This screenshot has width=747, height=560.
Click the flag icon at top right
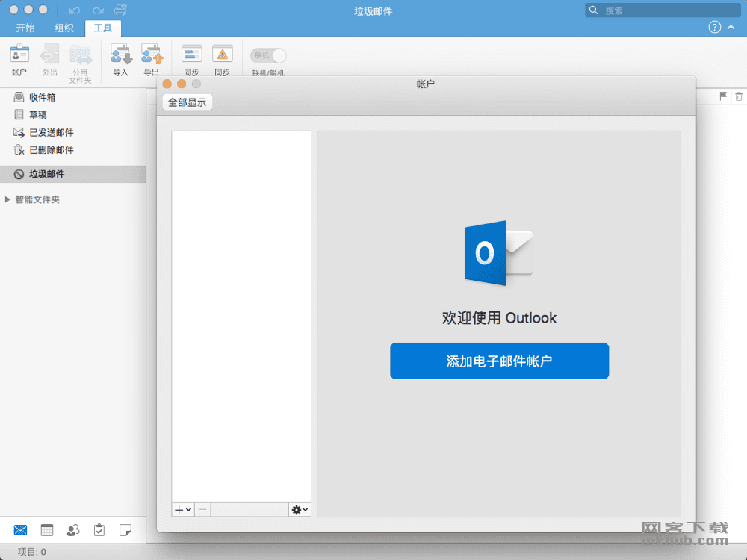point(723,96)
